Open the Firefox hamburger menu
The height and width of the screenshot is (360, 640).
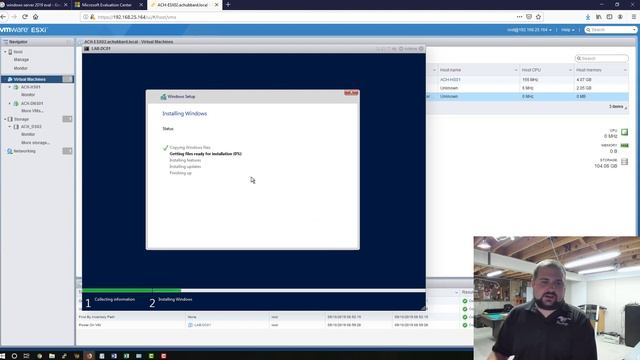[634, 17]
